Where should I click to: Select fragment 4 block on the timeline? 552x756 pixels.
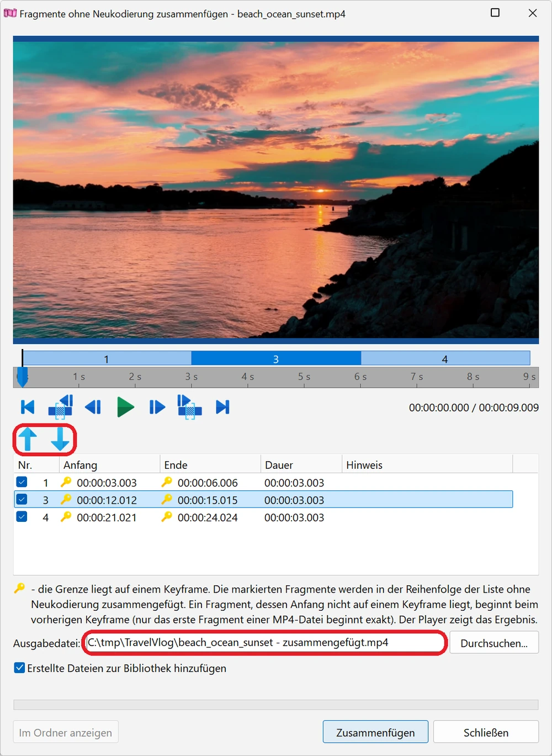[x=445, y=358]
